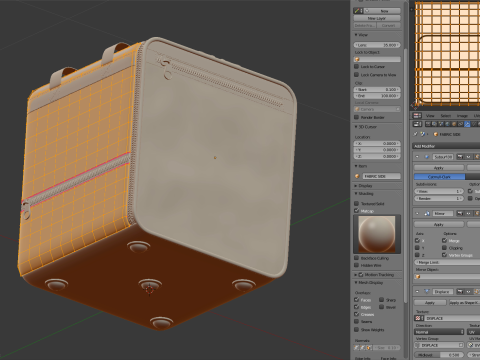Open the Render Layers properties tab

point(435,124)
